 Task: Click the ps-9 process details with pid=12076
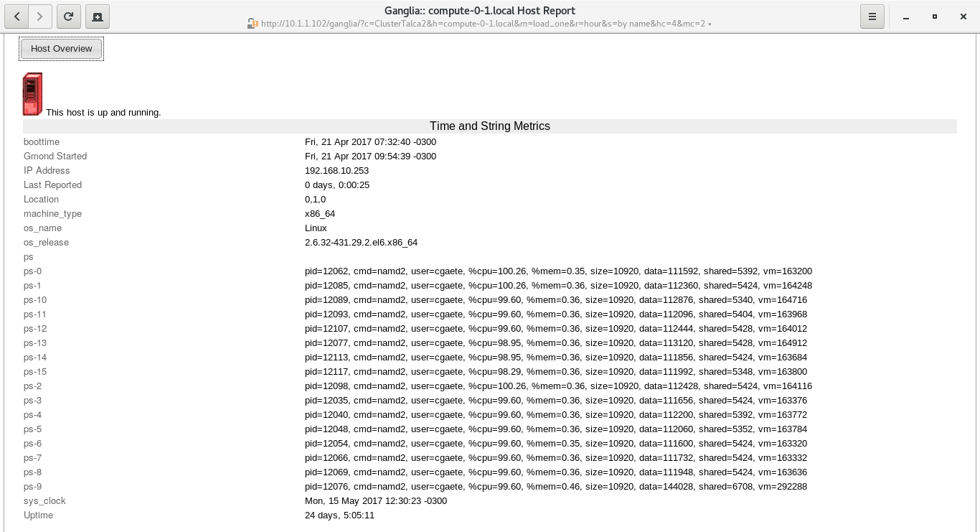[x=555, y=487]
